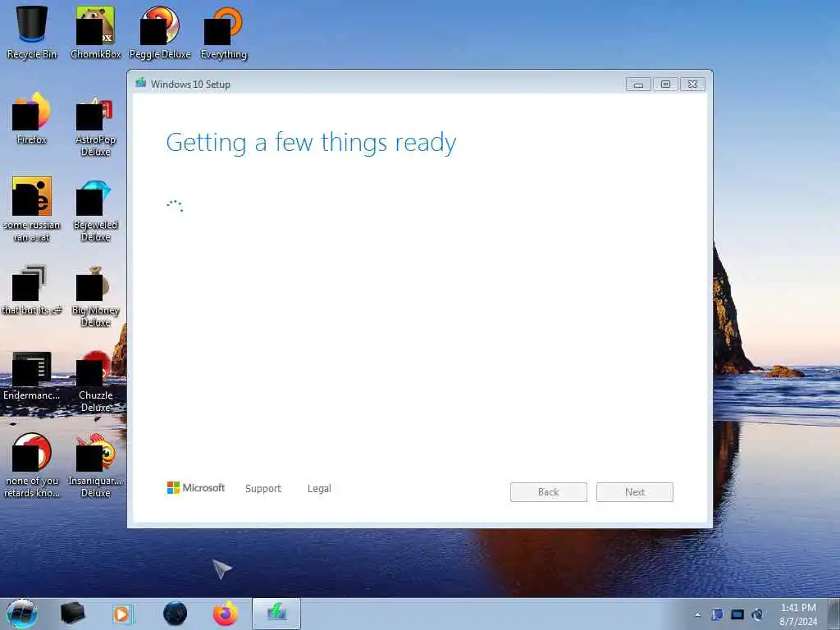Click the flag tray icon

717,614
